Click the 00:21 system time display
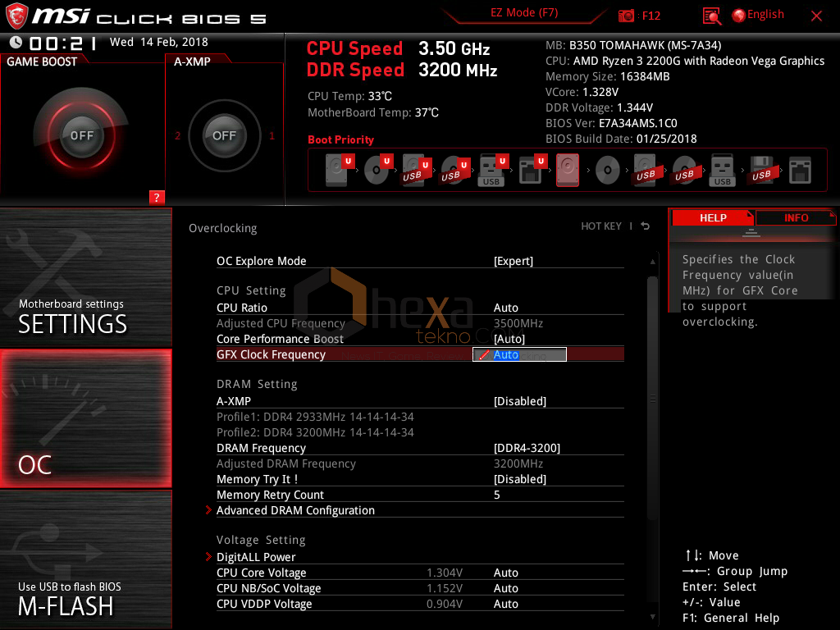840x630 pixels. click(63, 43)
